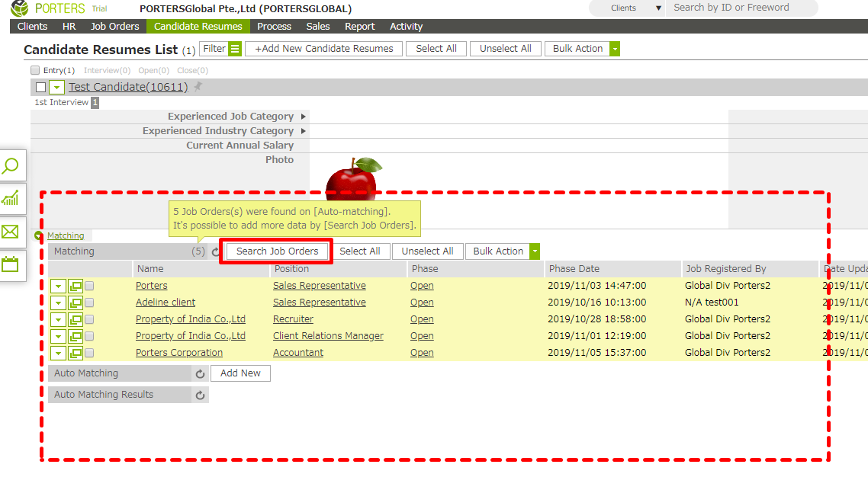
Task: Click the PORTERS logo icon
Action: point(19,8)
